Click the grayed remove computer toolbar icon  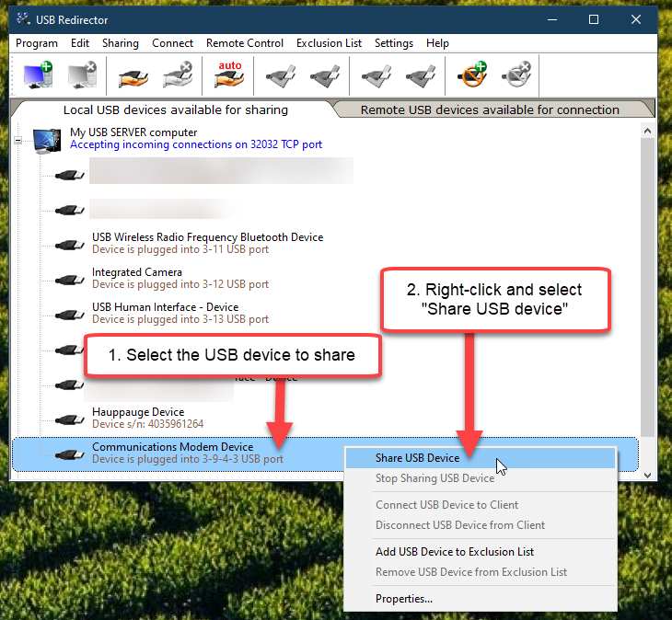[x=82, y=75]
